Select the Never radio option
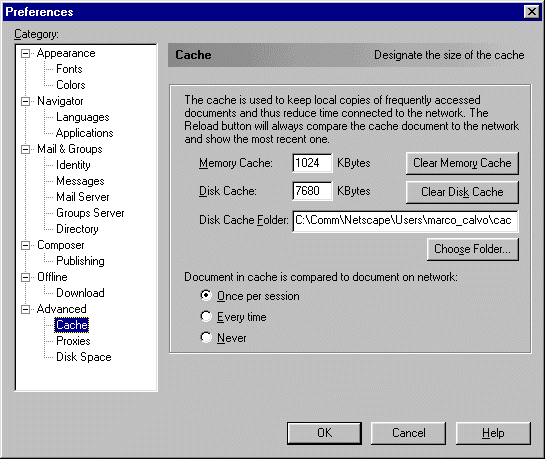Viewport: 545px width, 459px height. pos(206,337)
